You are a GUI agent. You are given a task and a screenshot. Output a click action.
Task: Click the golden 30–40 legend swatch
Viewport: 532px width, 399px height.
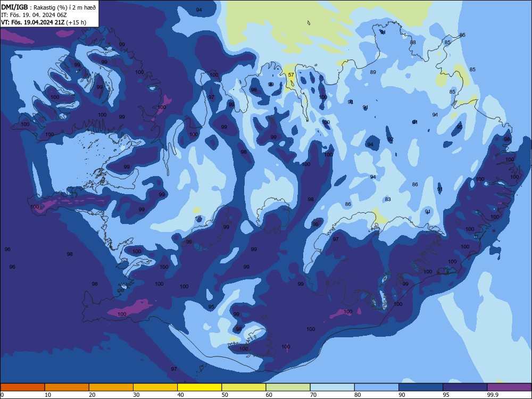click(x=155, y=387)
